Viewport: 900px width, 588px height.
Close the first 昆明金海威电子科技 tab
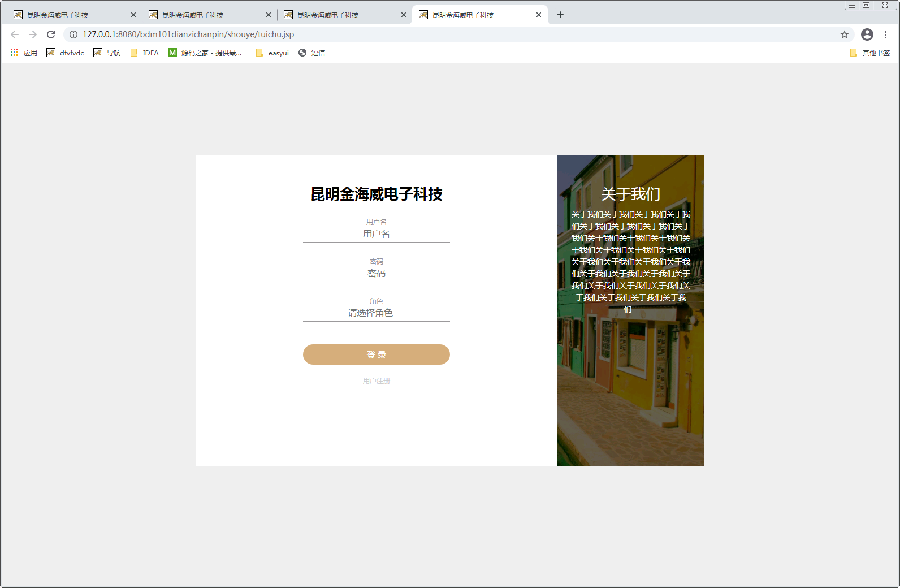pyautogui.click(x=133, y=15)
